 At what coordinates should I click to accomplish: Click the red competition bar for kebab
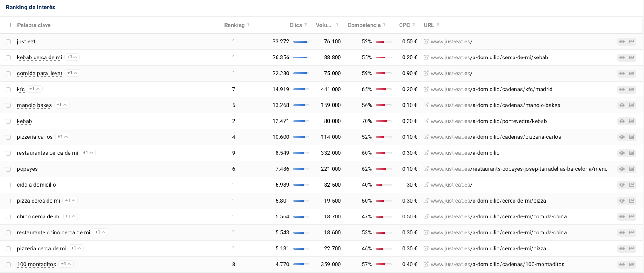click(383, 121)
